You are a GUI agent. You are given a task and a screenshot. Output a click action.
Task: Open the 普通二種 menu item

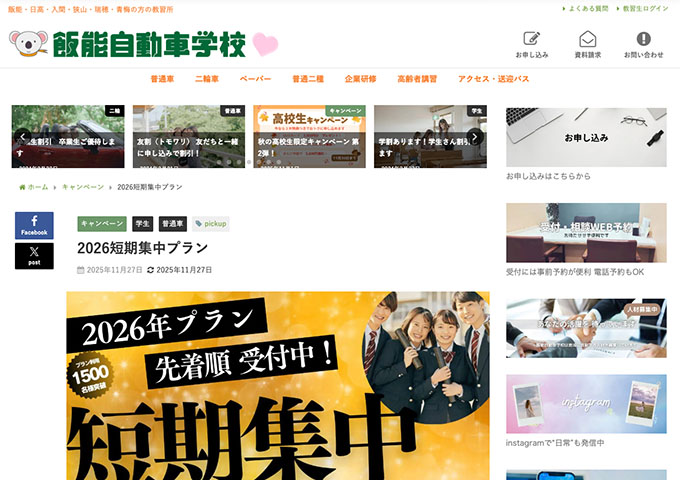308,79
